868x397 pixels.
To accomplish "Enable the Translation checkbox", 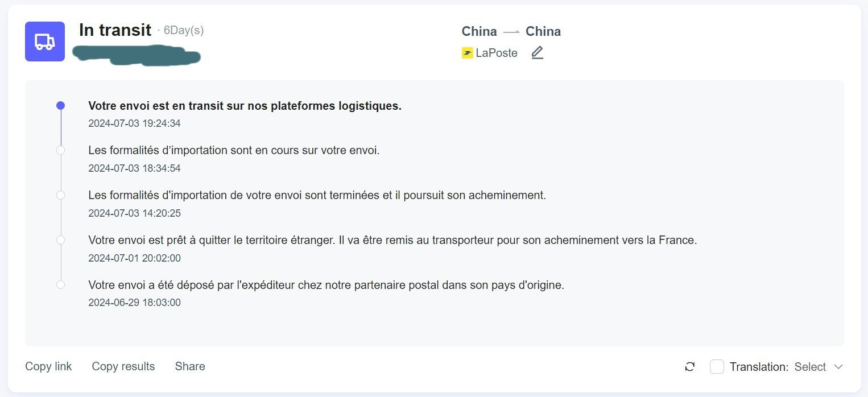I will click(x=717, y=367).
